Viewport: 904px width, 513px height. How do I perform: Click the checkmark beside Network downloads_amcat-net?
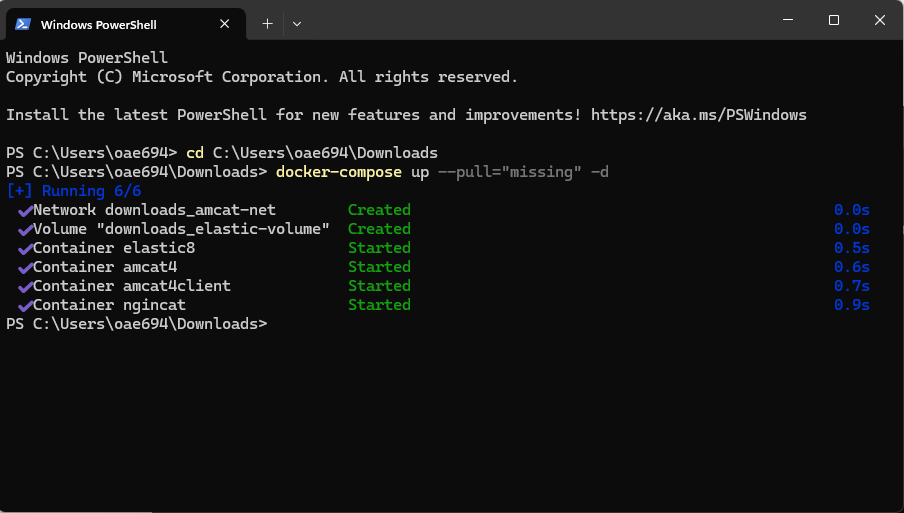click(25, 210)
